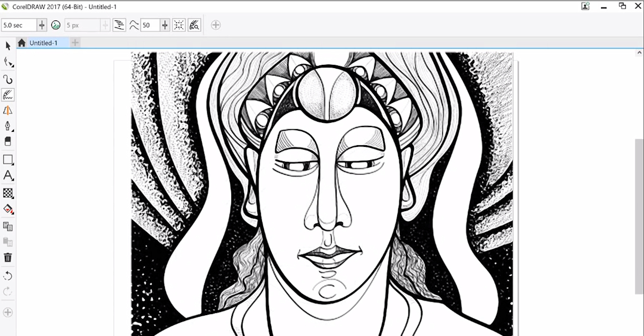This screenshot has width=644, height=336.
Task: Select the Interactive Fill tool
Action: (8, 210)
